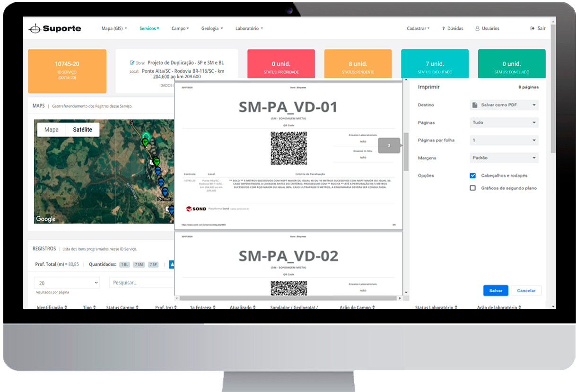Screen dimensions: 576x392
Task: Cancel the print dialog
Action: (x=526, y=291)
